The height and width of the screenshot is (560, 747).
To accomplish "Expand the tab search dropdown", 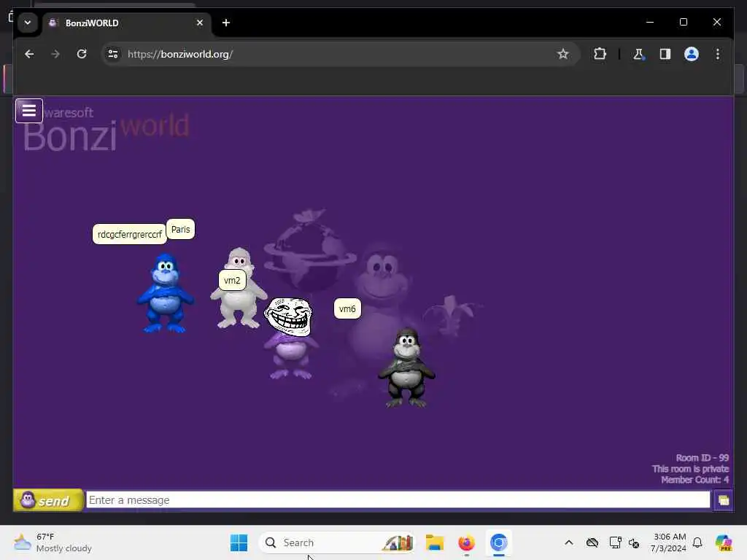I will (x=28, y=23).
